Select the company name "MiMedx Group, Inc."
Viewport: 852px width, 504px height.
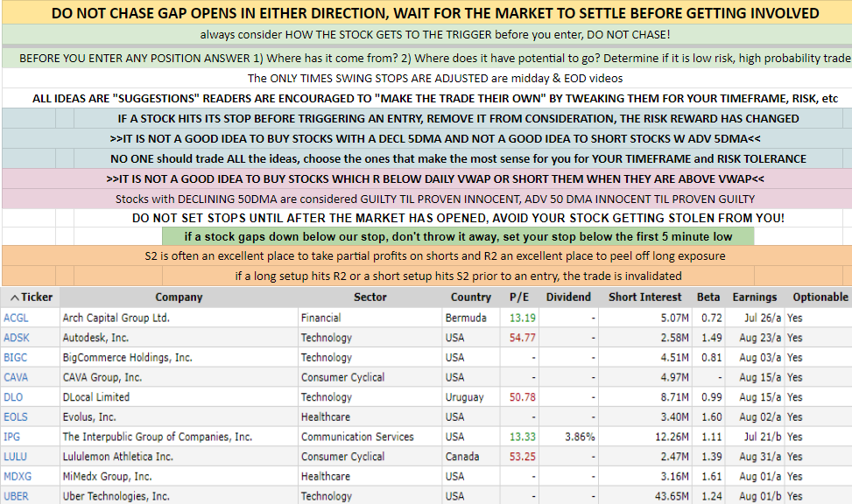[x=107, y=476]
